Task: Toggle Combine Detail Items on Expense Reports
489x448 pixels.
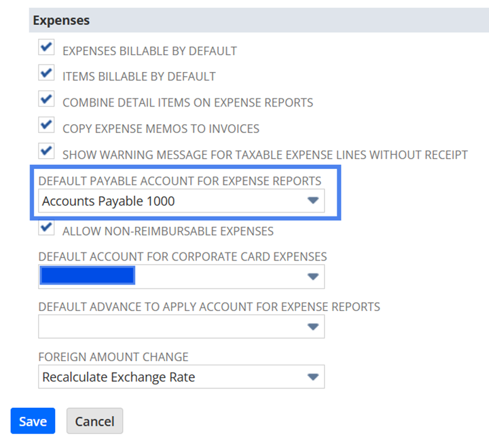Action: [x=46, y=100]
